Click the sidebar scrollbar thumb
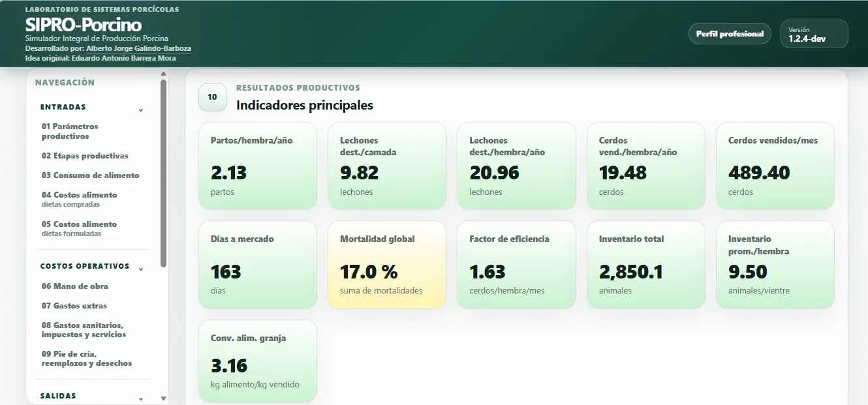This screenshot has height=405, width=868. coord(163,173)
